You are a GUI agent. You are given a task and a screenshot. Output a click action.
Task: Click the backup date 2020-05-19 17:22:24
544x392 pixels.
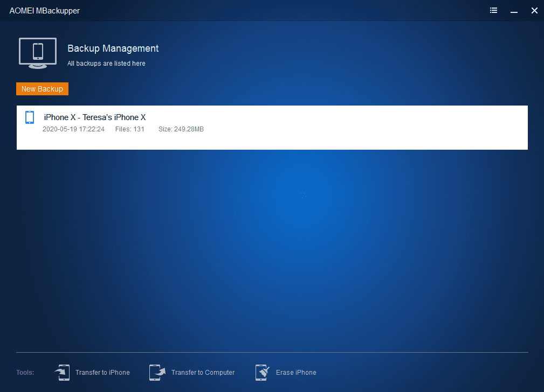click(x=73, y=129)
